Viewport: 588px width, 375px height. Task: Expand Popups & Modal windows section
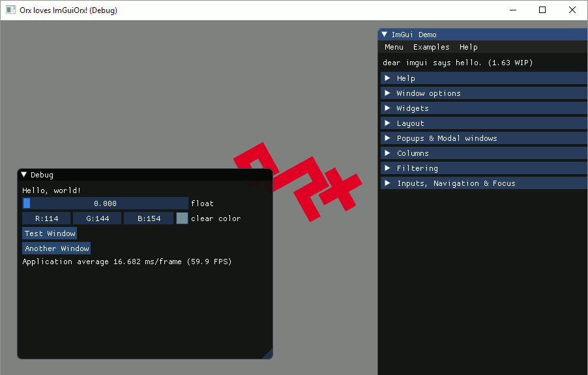click(484, 138)
